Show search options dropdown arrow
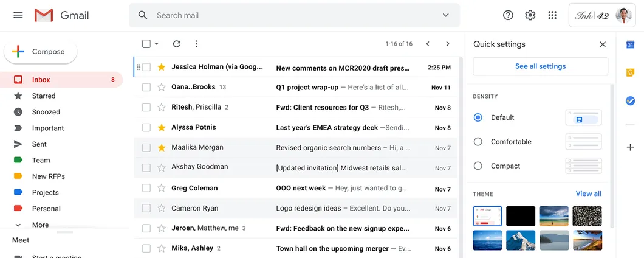This screenshot has width=644, height=258. click(x=445, y=16)
